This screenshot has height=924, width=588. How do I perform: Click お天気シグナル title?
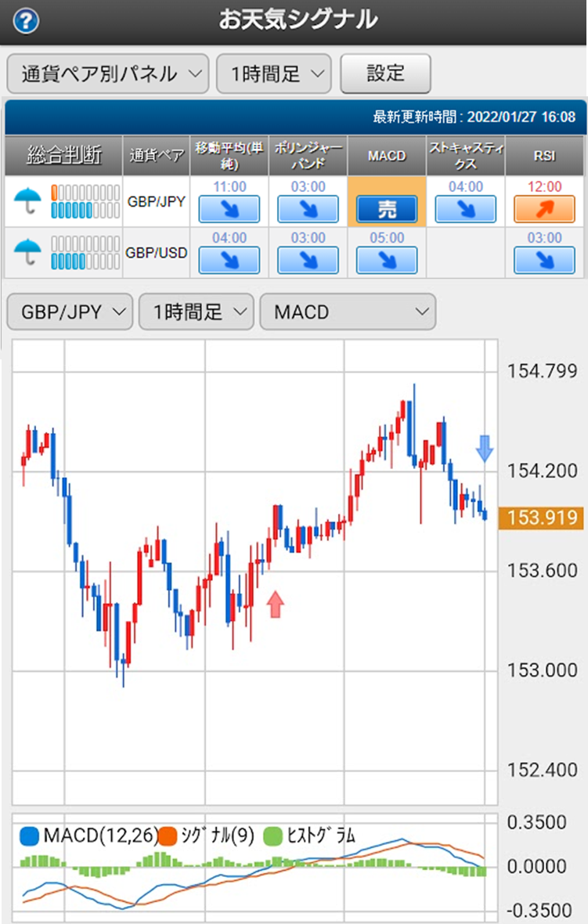[298, 20]
